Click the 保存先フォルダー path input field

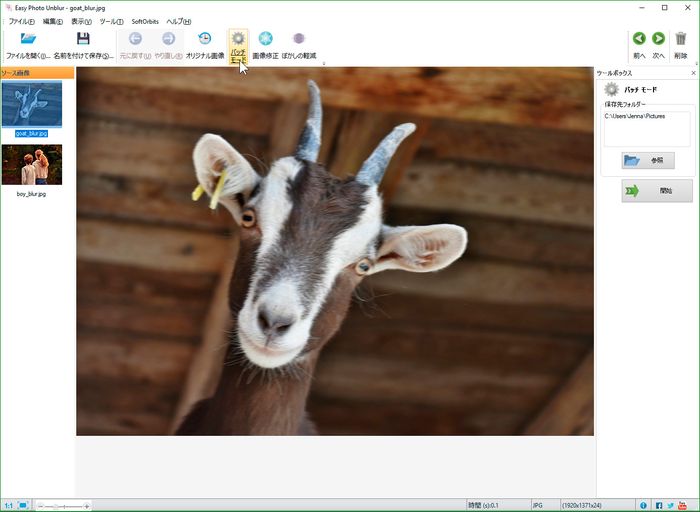(647, 129)
